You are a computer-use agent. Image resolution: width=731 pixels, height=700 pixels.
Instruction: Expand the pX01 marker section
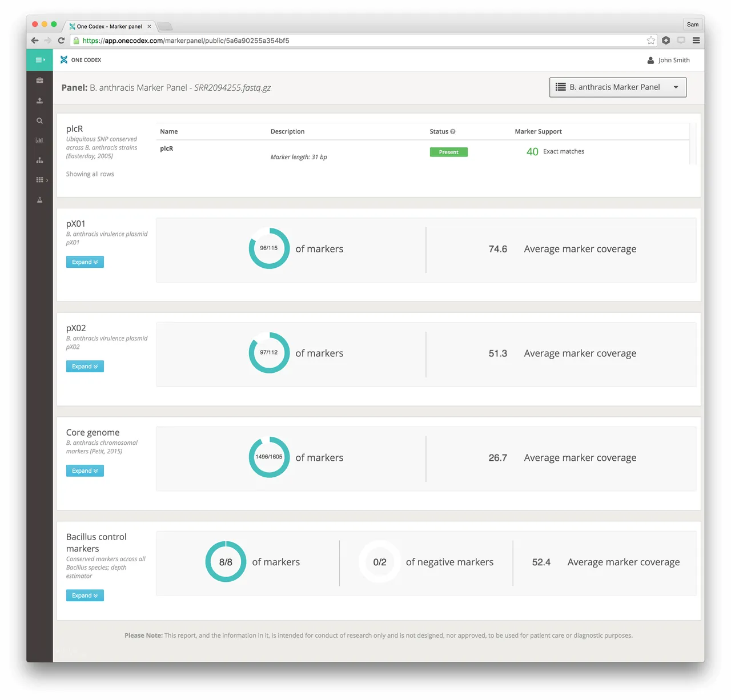[x=85, y=262]
